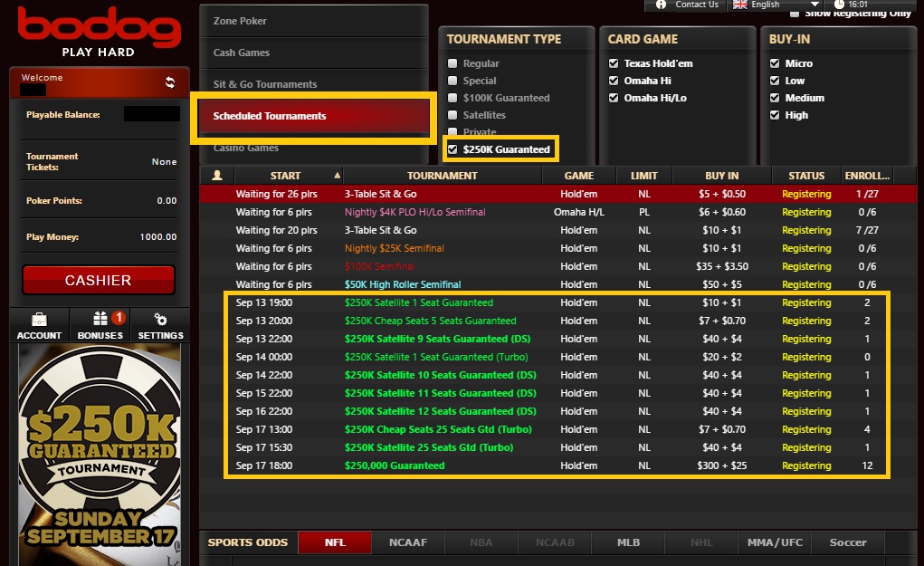The height and width of the screenshot is (566, 924).
Task: Select $250K Satellite 11 Seats Guaranteed (DS)
Action: 557,393
